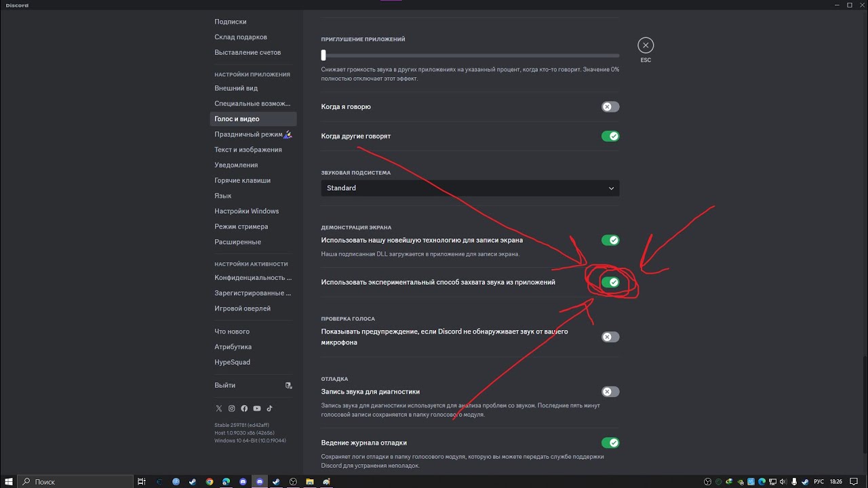Open the Звуковая подсистема Standard dropdown
Viewport: 868px width, 488px height.
pos(470,188)
